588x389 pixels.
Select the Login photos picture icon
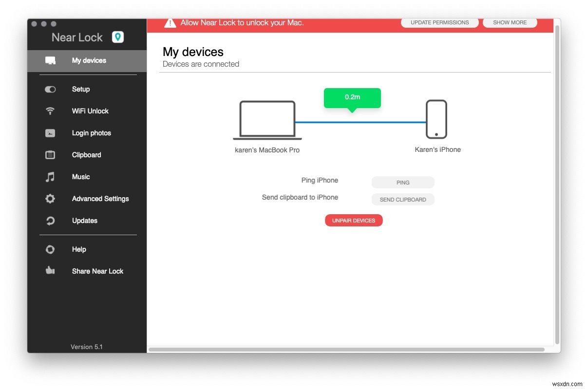point(50,132)
